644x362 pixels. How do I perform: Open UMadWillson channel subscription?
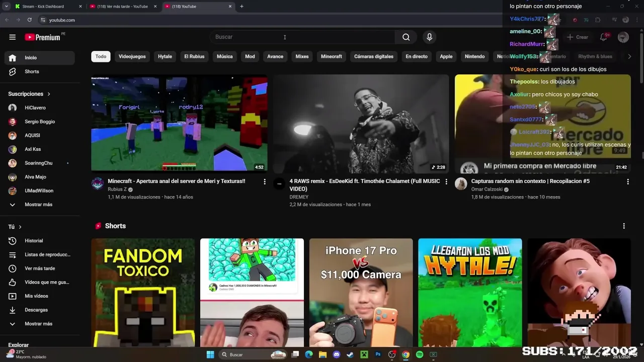point(40,191)
